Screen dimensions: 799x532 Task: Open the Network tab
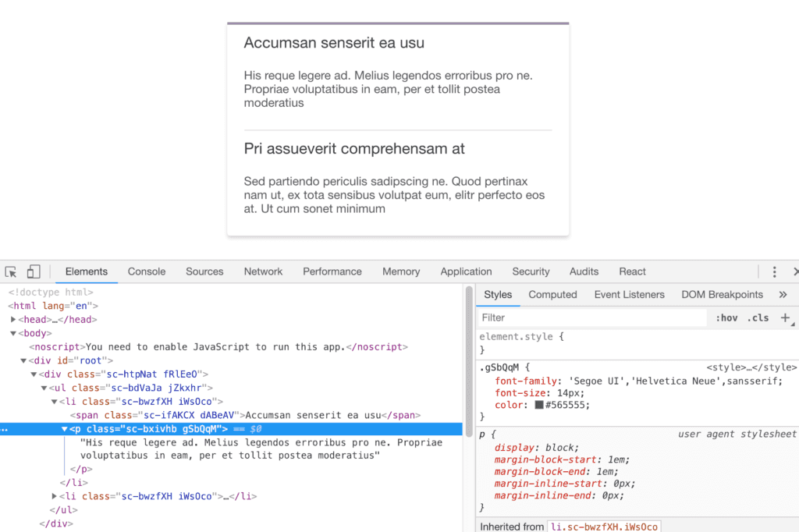pyautogui.click(x=263, y=272)
